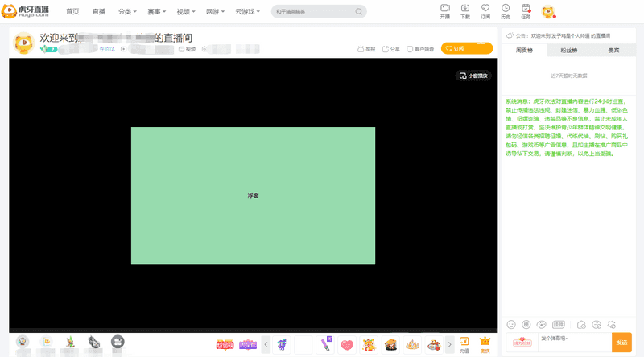Open the 贵族 noble crown icon
Image resolution: width=644 pixels, height=357 pixels.
pyautogui.click(x=485, y=345)
